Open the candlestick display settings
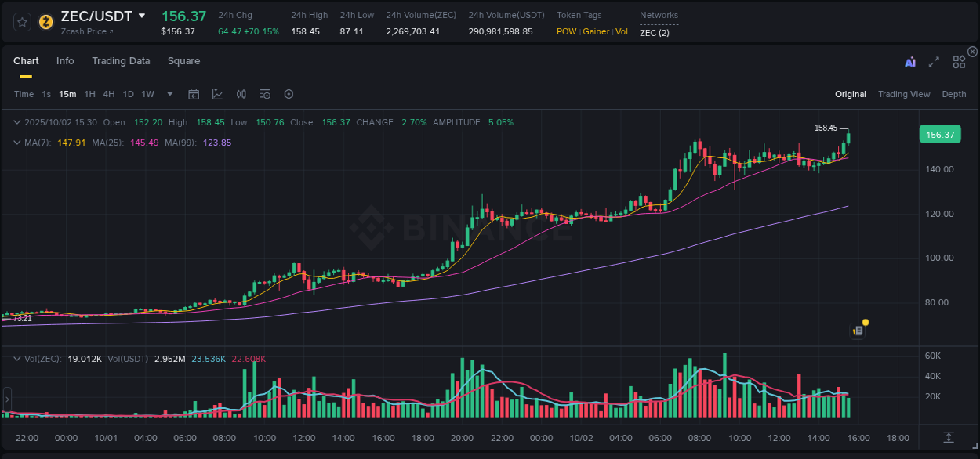This screenshot has height=459, width=980. click(241, 93)
